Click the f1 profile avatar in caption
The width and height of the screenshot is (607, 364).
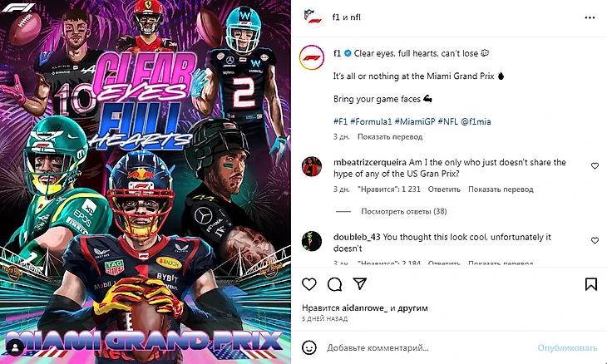(312, 57)
